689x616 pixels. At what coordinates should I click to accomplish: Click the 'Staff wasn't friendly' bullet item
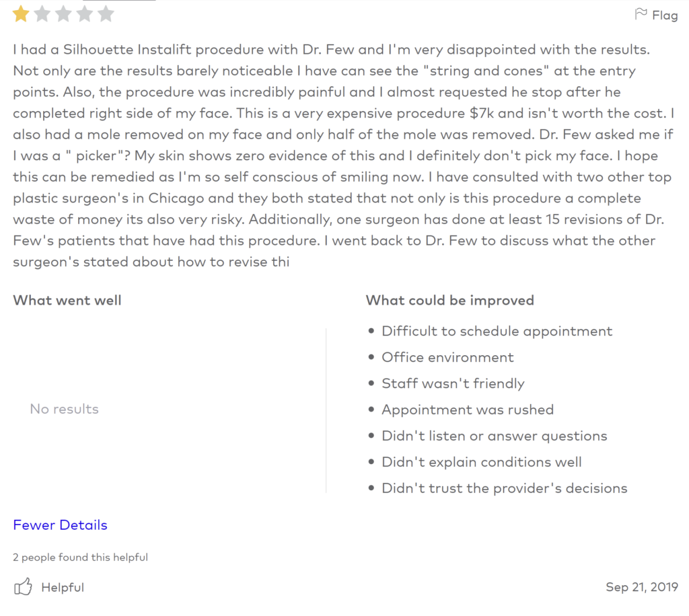coord(453,383)
